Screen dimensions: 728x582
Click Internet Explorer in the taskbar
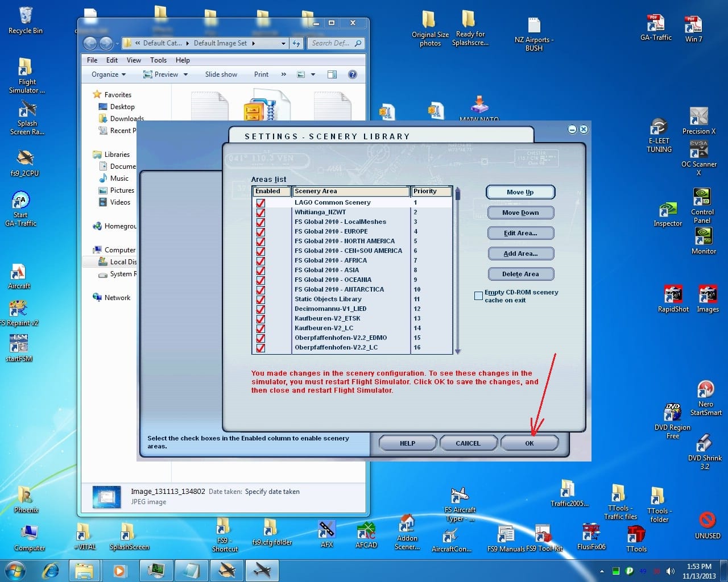[x=51, y=570]
